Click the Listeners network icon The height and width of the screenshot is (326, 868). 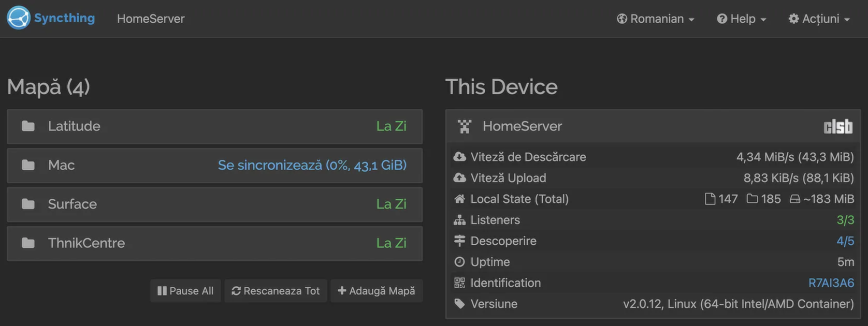coord(459,220)
